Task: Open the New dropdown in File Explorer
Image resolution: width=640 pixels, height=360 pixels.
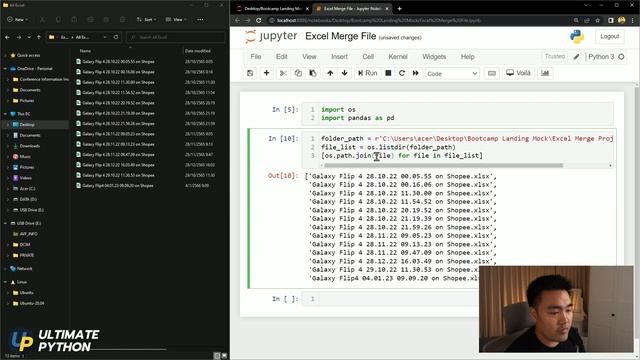Action: pyautogui.click(x=18, y=20)
